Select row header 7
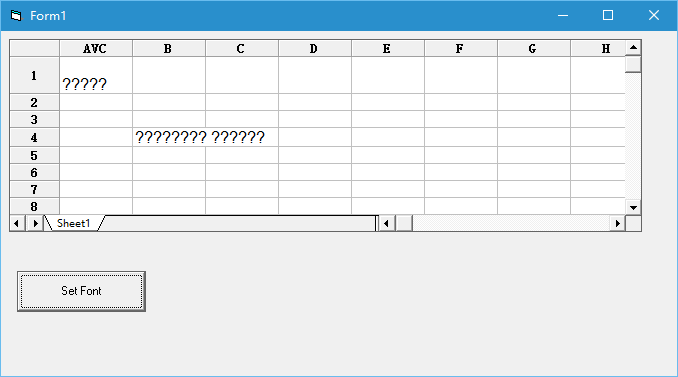Image resolution: width=678 pixels, height=377 pixels. [x=34, y=189]
